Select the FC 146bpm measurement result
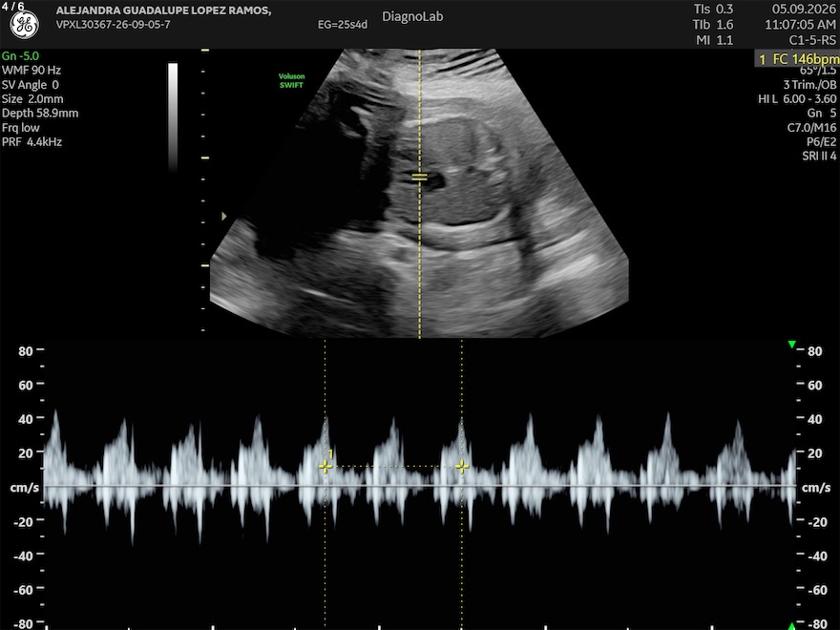 coord(798,59)
